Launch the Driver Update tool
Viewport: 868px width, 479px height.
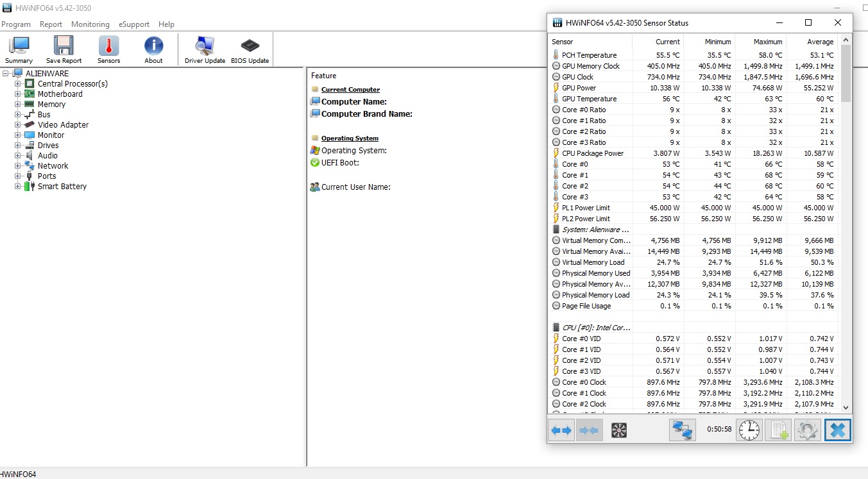205,49
